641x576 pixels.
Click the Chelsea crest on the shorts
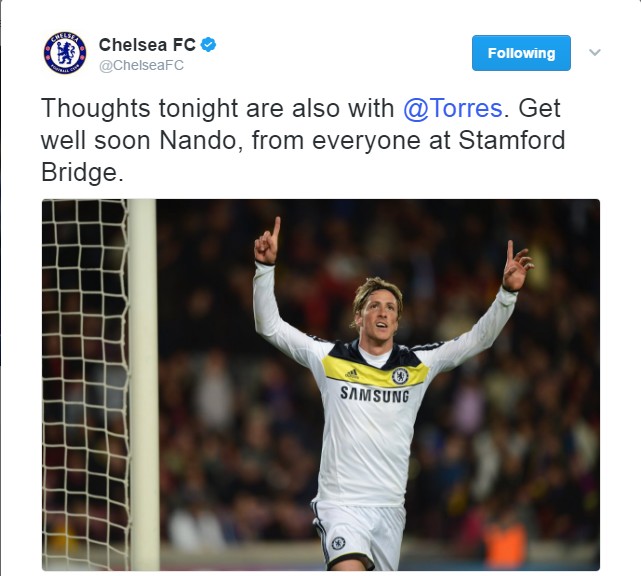pos(338,543)
